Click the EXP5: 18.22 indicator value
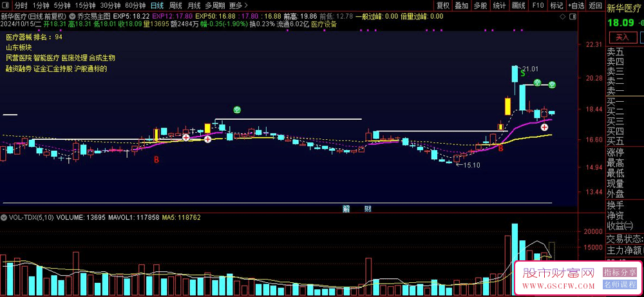The image size is (644, 297). pyautogui.click(x=131, y=17)
